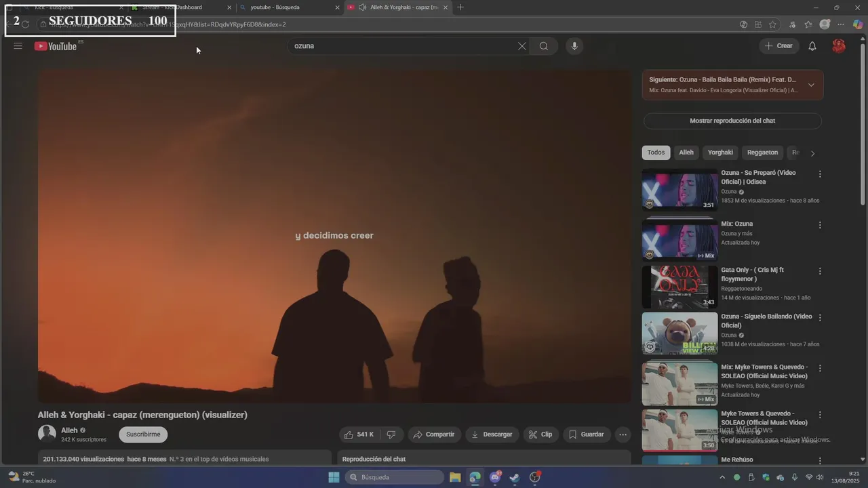Expand the 'Siguiente' playlist panel chevron
Viewport: 868px width, 488px height.
811,85
